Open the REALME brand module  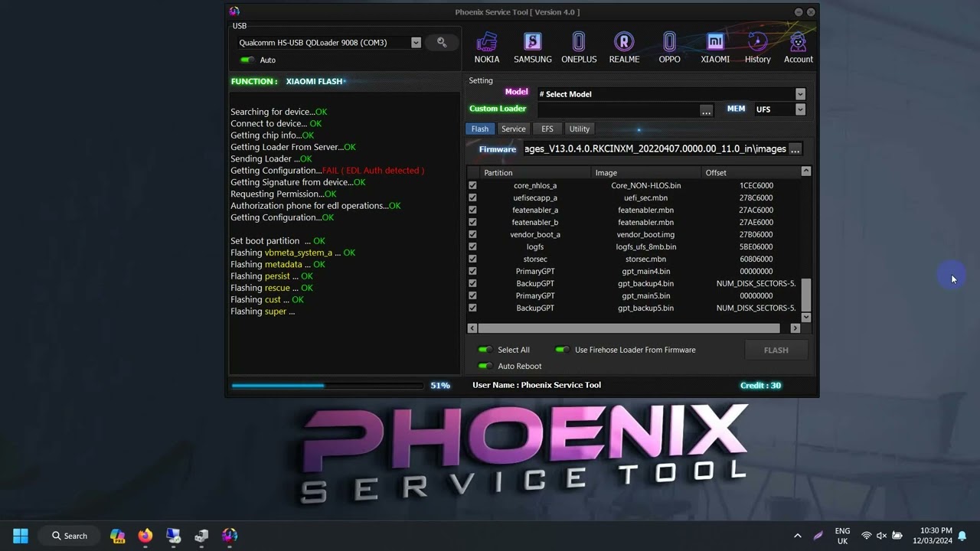(624, 47)
